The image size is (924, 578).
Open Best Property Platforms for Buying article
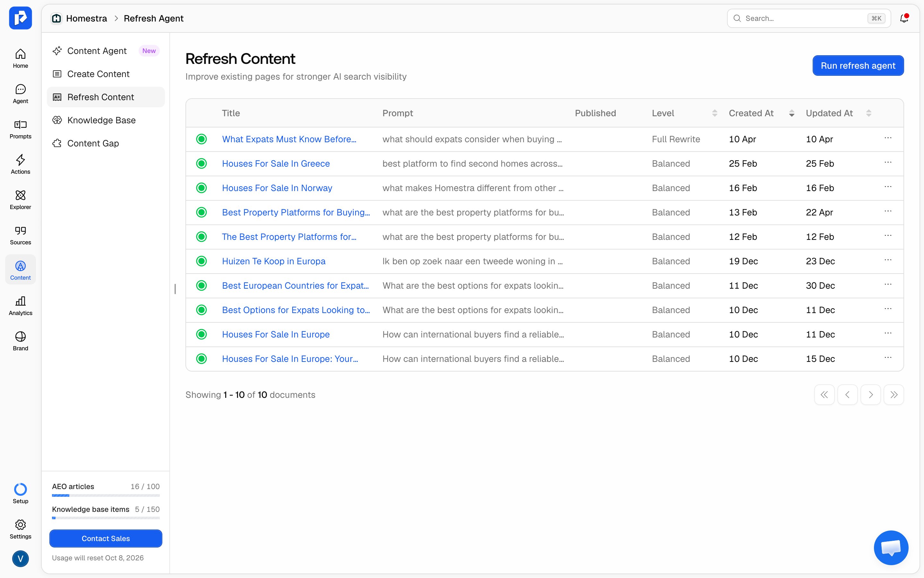tap(296, 213)
